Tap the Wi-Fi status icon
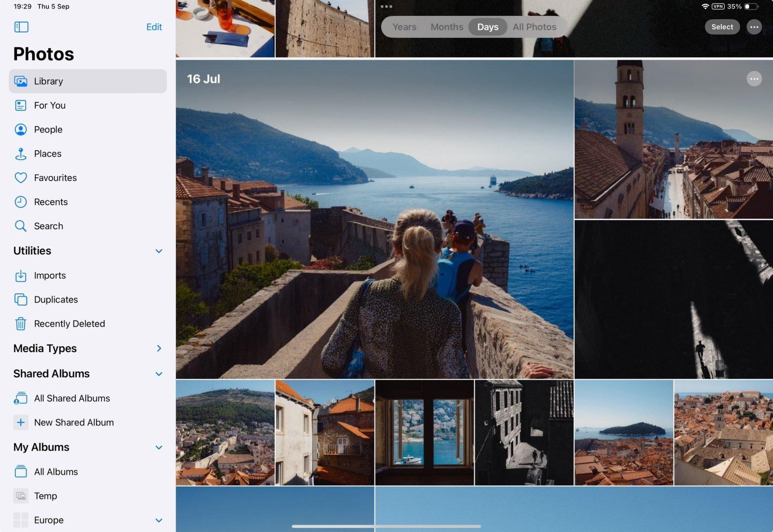773x532 pixels. tap(705, 6)
